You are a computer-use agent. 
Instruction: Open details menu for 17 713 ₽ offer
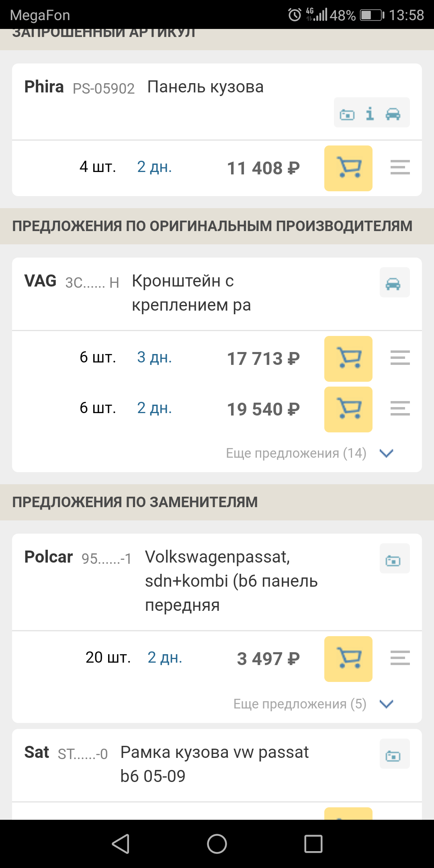[400, 358]
